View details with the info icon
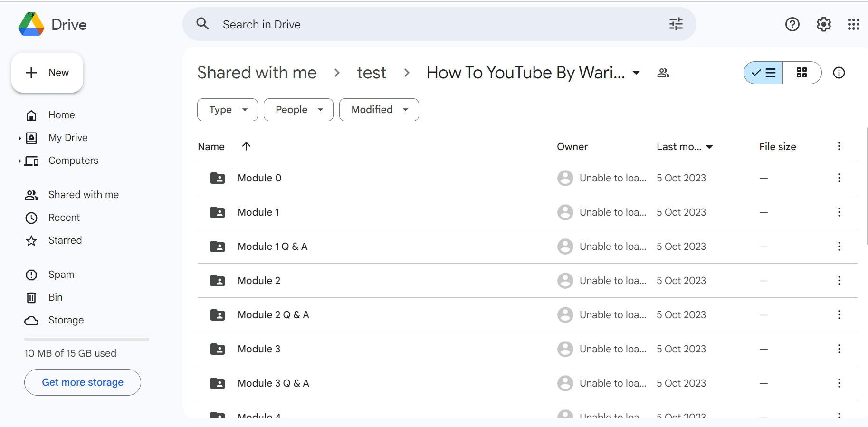 click(x=839, y=73)
